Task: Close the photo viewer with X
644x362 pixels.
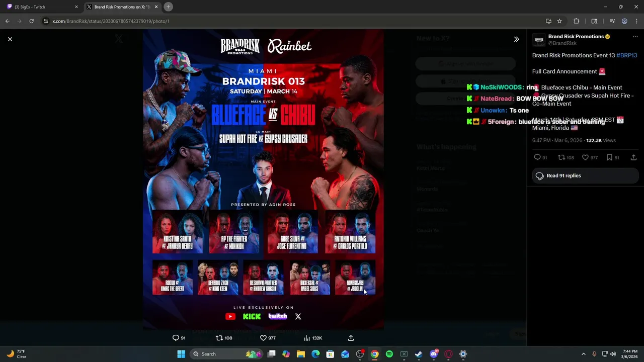Action: pyautogui.click(x=10, y=39)
